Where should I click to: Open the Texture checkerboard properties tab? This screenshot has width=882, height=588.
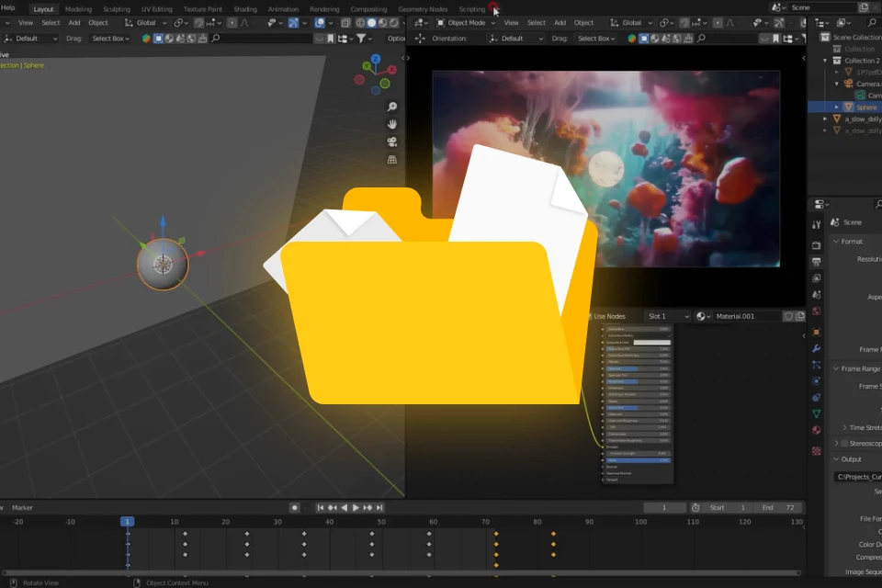pyautogui.click(x=816, y=451)
